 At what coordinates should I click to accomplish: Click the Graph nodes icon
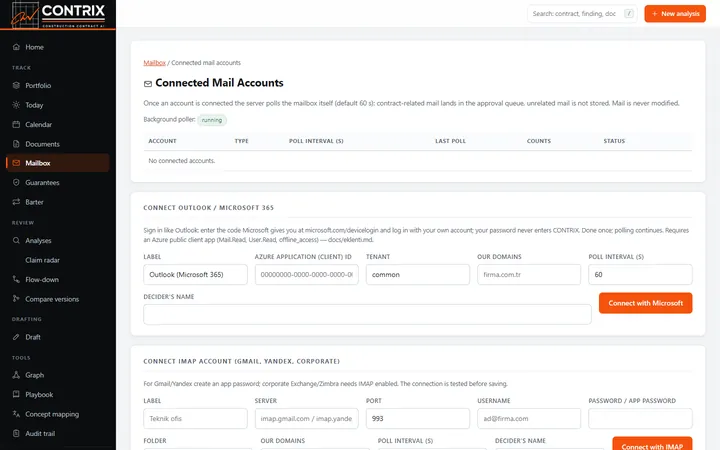point(16,375)
